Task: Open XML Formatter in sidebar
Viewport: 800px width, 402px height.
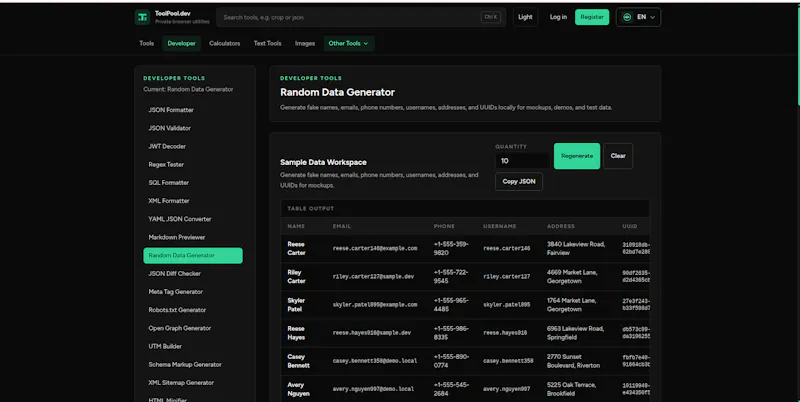Action: click(x=193, y=201)
